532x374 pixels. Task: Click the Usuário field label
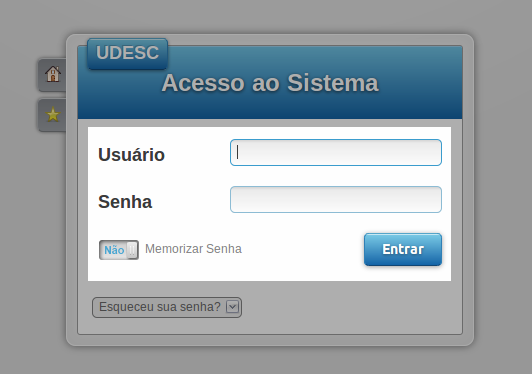pyautogui.click(x=131, y=155)
